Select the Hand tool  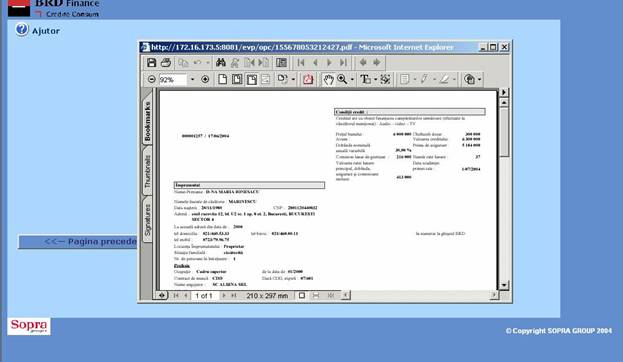tap(328, 79)
